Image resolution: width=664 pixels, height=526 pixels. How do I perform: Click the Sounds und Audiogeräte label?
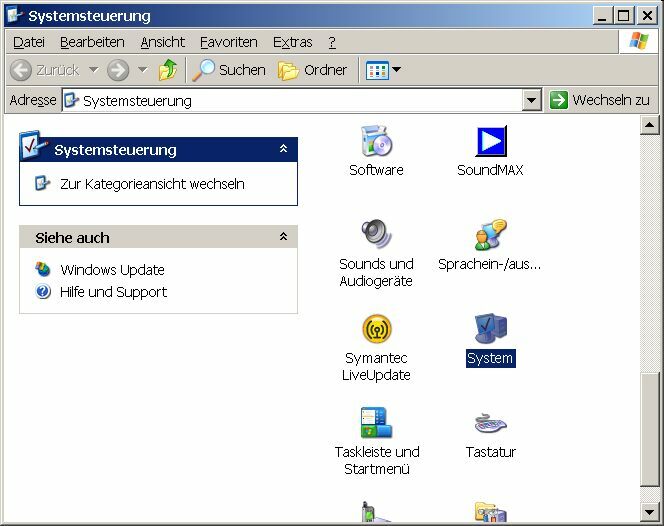376,272
